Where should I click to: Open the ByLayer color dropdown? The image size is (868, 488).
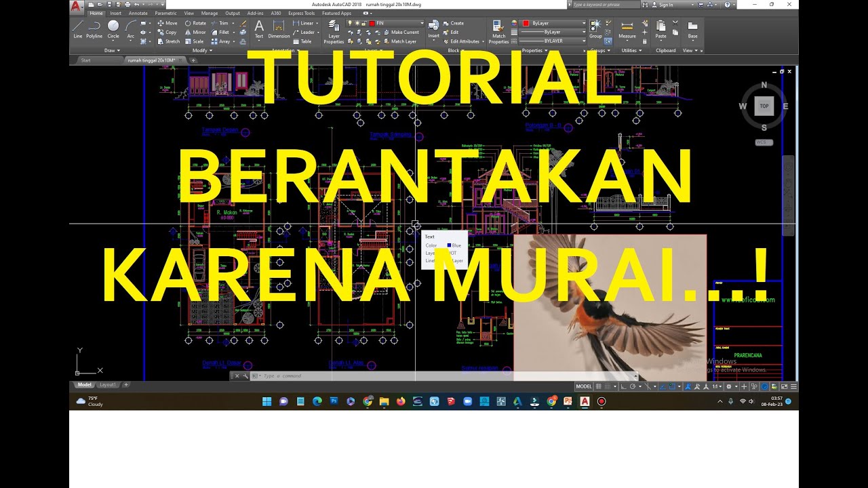[x=553, y=23]
